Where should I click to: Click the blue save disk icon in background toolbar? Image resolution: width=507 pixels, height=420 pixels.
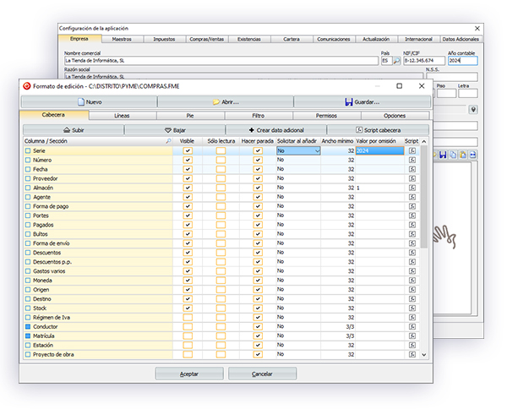[443, 155]
